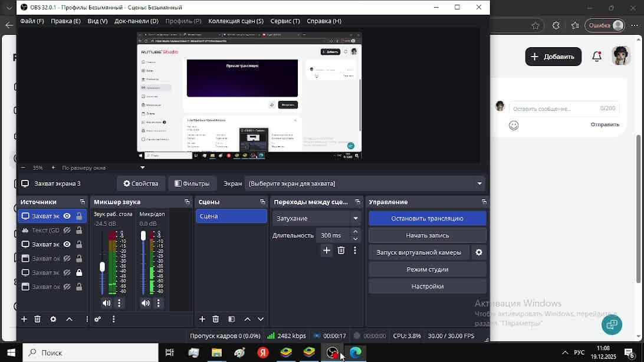
Task: Undock the Управление panel
Action: (484, 202)
